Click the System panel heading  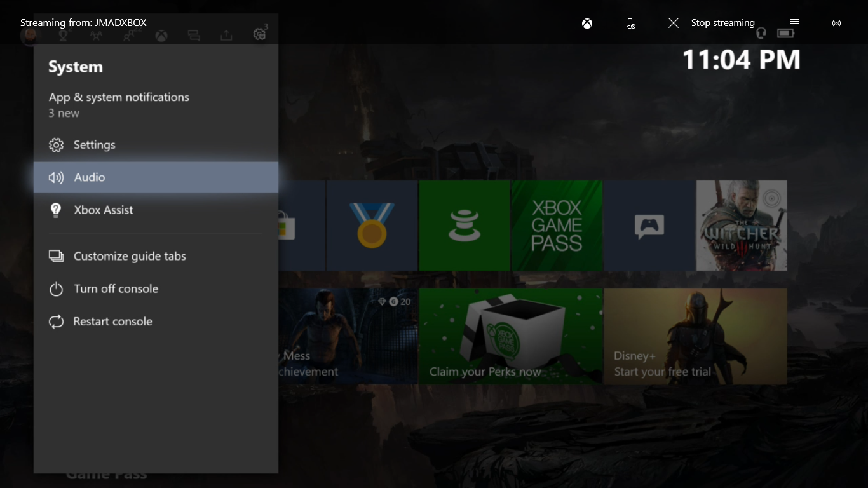click(x=76, y=67)
